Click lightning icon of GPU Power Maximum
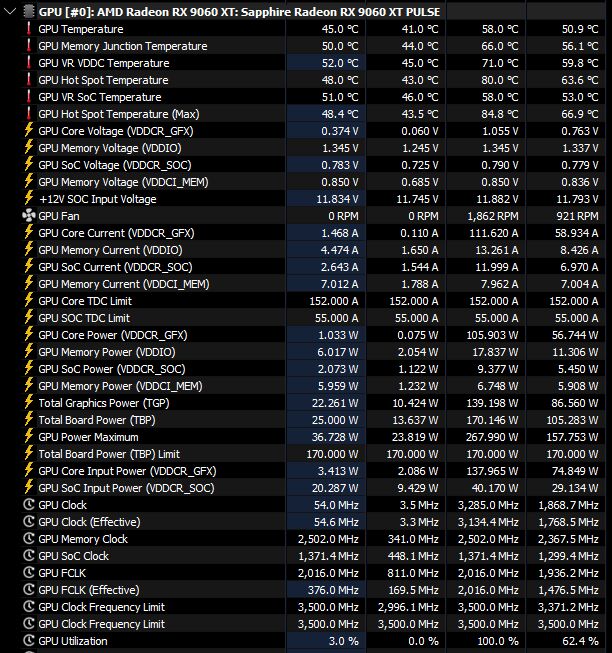This screenshot has width=612, height=653. tap(28, 437)
